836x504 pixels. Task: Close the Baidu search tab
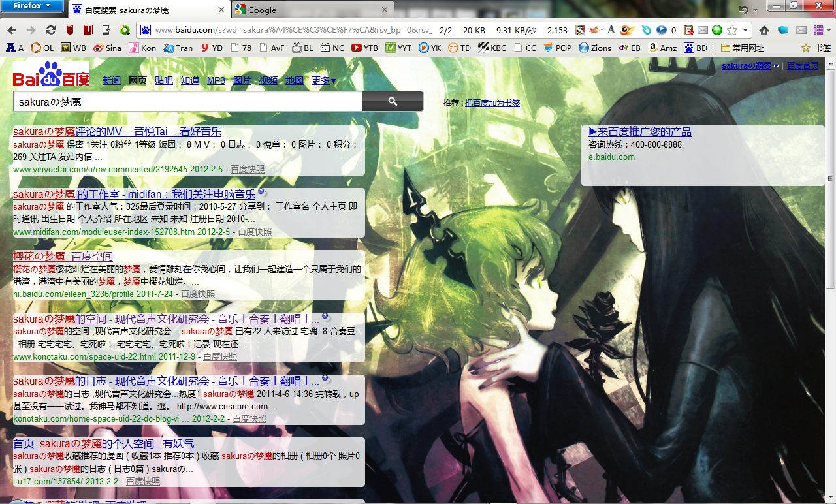(x=221, y=10)
